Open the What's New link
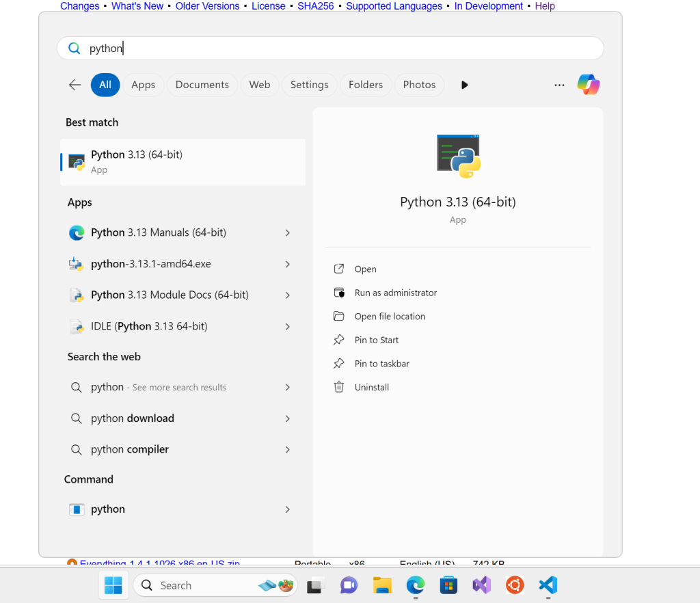700x603 pixels. coord(137,6)
